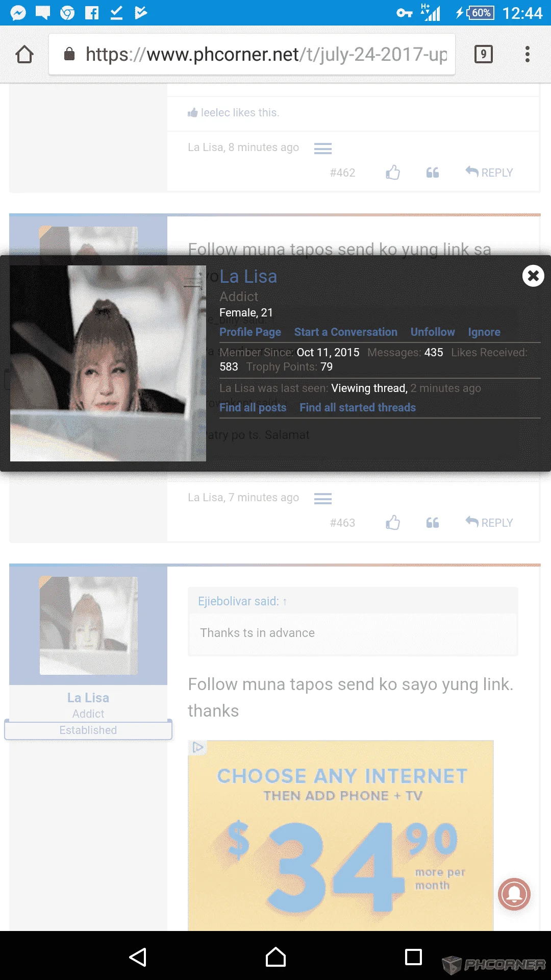Screen dimensions: 551x980
Task: Open hamburger menu on post #462
Action: coord(323,148)
